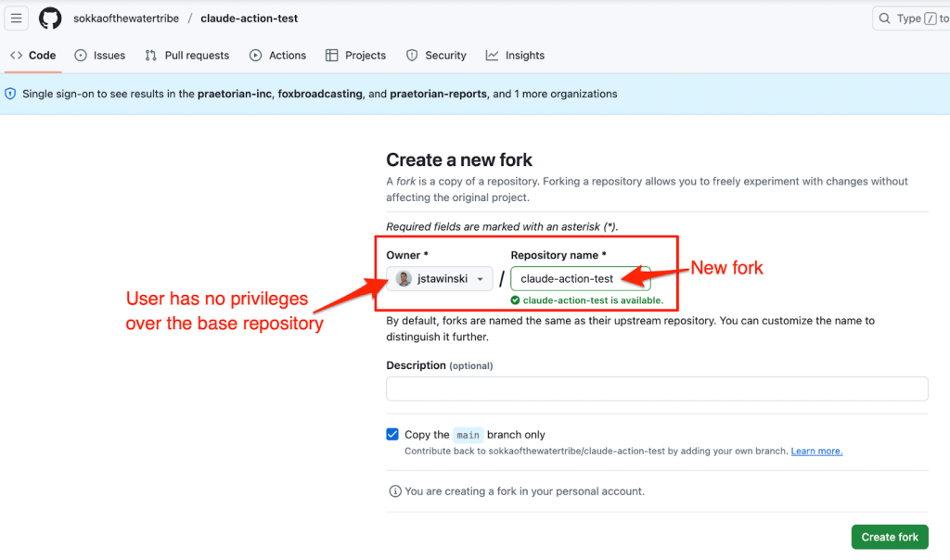Open the Insights tab label
Viewport: 950px width, 560px height.
[524, 56]
